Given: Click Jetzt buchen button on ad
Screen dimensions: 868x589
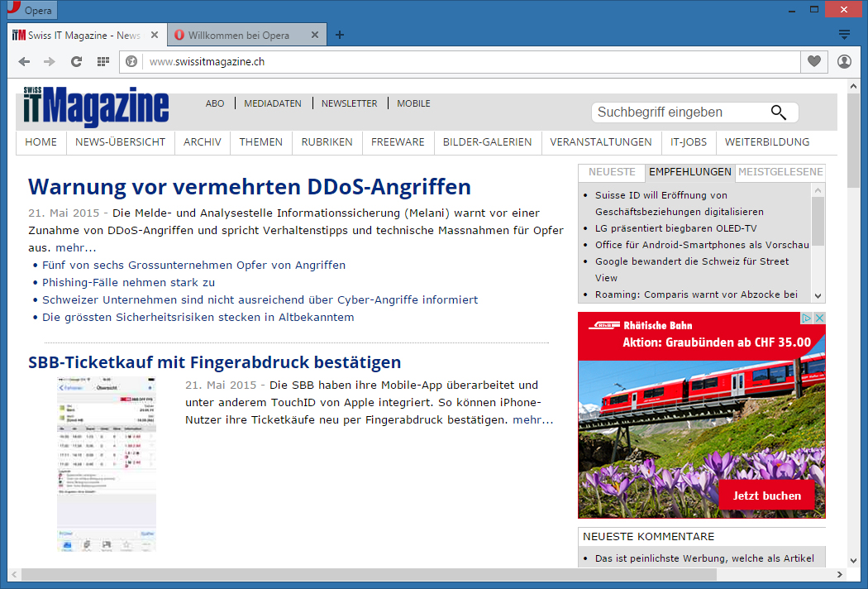Looking at the screenshot, I should pos(766,496).
